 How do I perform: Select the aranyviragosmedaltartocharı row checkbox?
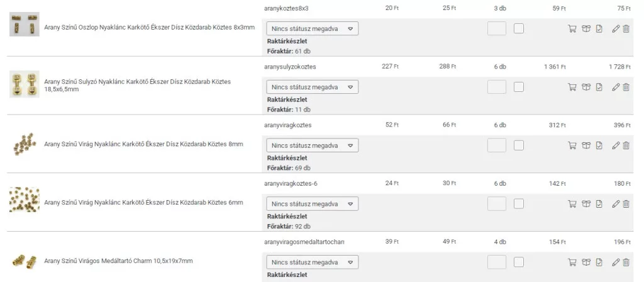[519, 262]
